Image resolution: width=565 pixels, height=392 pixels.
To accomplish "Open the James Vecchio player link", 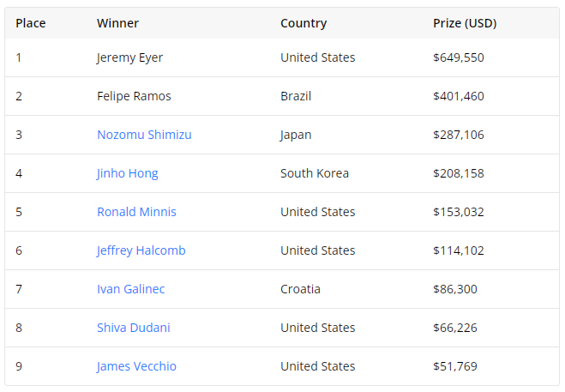I will (136, 366).
